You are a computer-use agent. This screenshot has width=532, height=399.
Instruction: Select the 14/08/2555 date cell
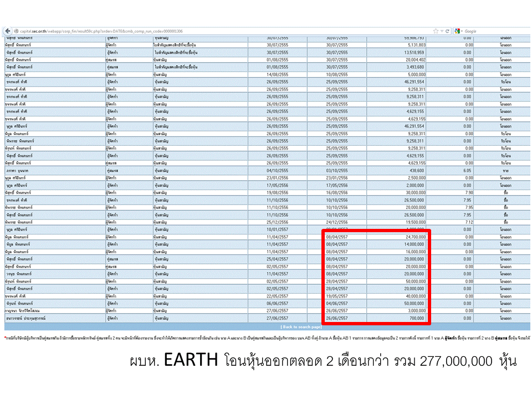277,75
